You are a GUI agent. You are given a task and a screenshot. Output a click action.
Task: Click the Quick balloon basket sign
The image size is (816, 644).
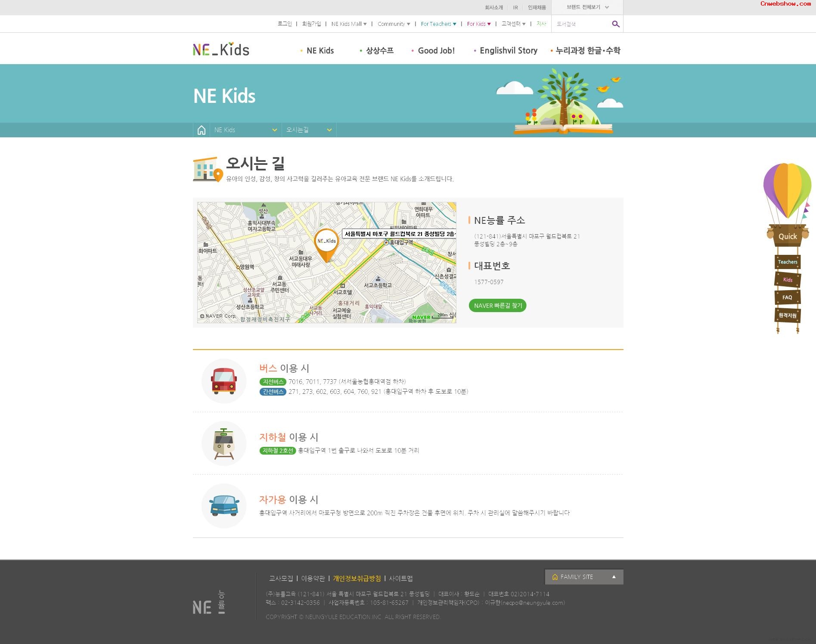click(x=788, y=236)
